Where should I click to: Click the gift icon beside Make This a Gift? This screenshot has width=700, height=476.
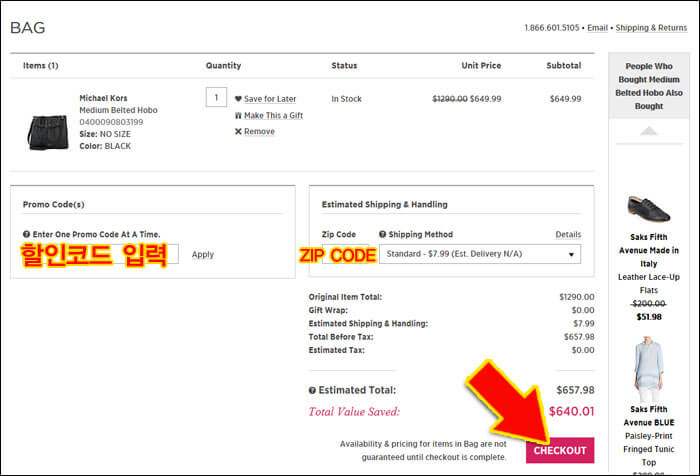click(238, 115)
